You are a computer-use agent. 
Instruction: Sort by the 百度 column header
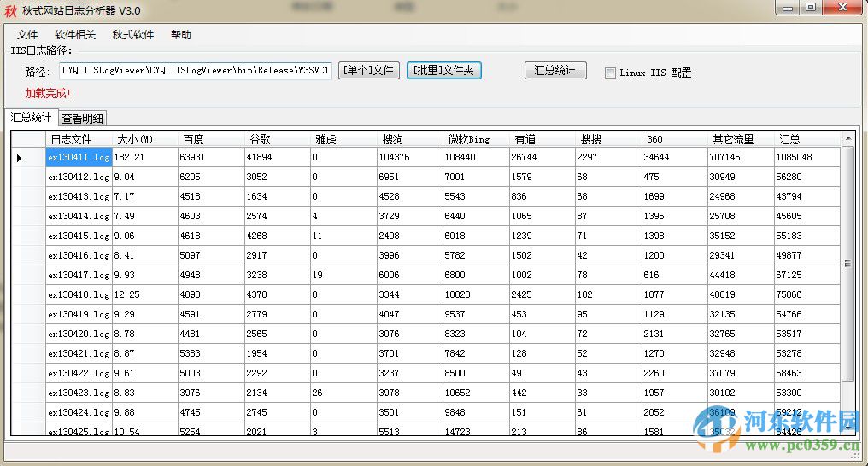(212, 139)
